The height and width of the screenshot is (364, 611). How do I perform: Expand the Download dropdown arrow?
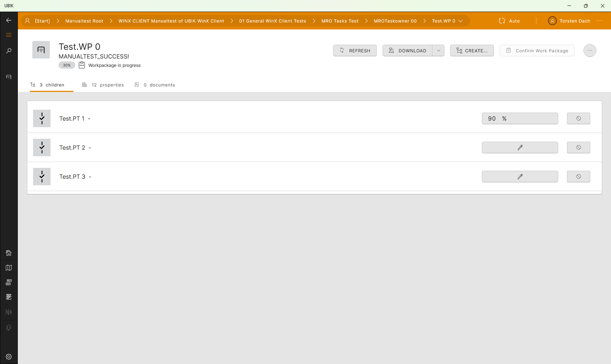pos(438,50)
